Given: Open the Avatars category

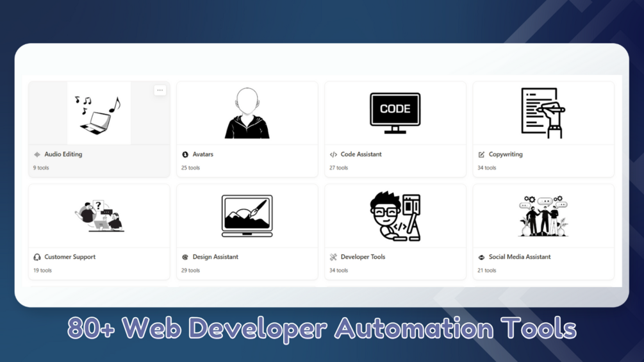Looking at the screenshot, I should coord(203,154).
